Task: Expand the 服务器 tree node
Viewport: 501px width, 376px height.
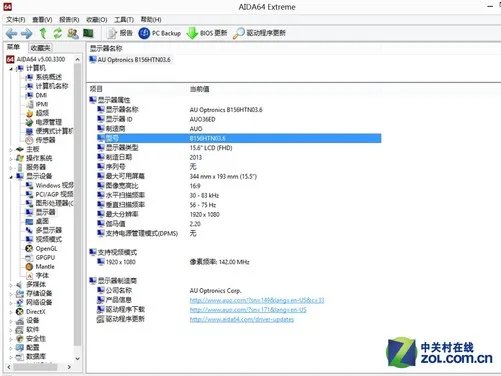Action: [11, 168]
